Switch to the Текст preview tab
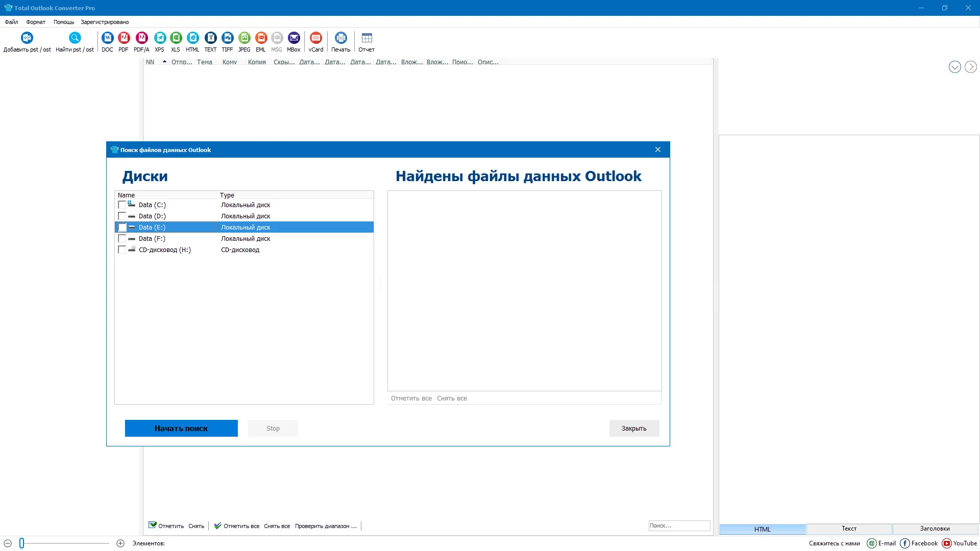The width and height of the screenshot is (980, 551). click(x=849, y=529)
